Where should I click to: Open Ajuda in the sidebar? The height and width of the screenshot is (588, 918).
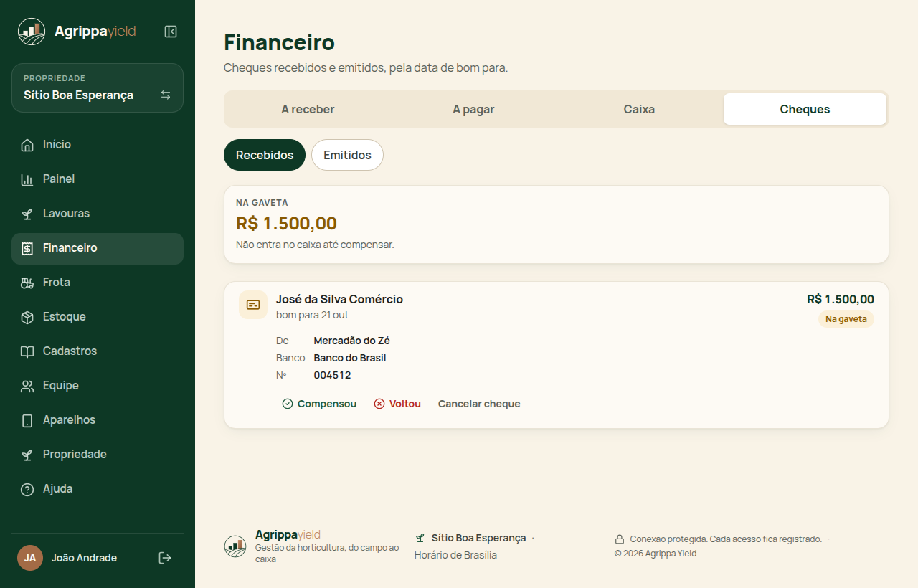coord(98,489)
